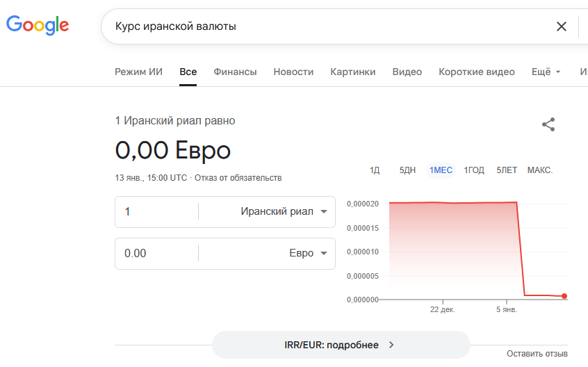Click the rial amount input field
Screen dimensions: 588x367
(x=156, y=211)
